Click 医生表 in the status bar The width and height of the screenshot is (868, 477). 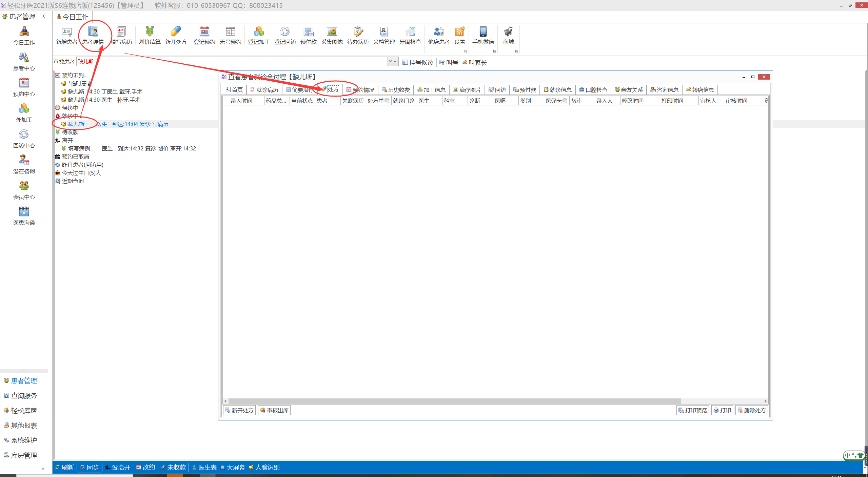pos(204,467)
